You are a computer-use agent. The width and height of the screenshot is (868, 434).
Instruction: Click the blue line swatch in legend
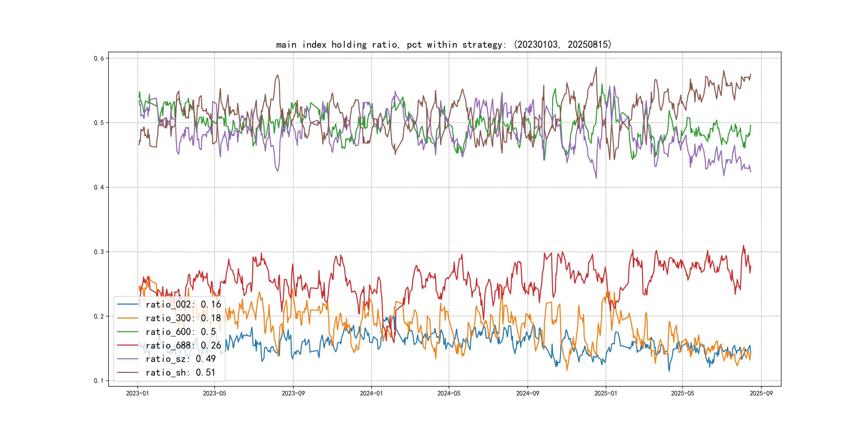[128, 304]
